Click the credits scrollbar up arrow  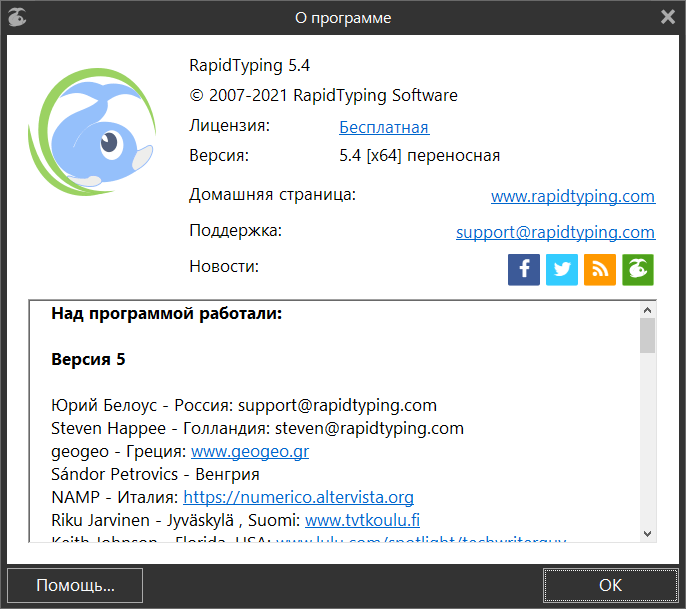coord(648,310)
